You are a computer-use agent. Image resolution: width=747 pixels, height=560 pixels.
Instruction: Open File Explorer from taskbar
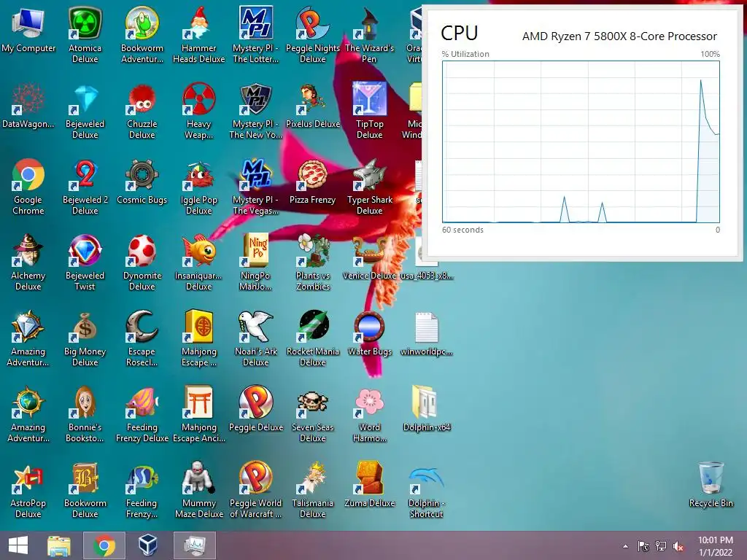[x=59, y=545]
